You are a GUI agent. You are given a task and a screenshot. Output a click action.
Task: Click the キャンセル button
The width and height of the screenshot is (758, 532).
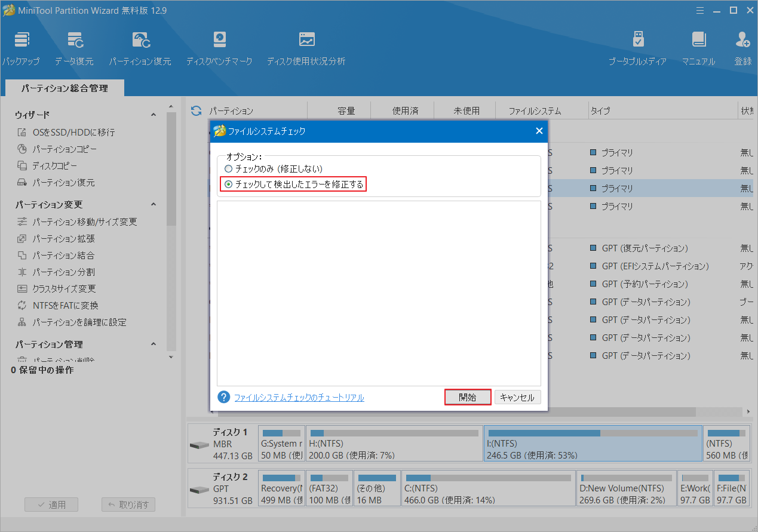click(x=517, y=397)
